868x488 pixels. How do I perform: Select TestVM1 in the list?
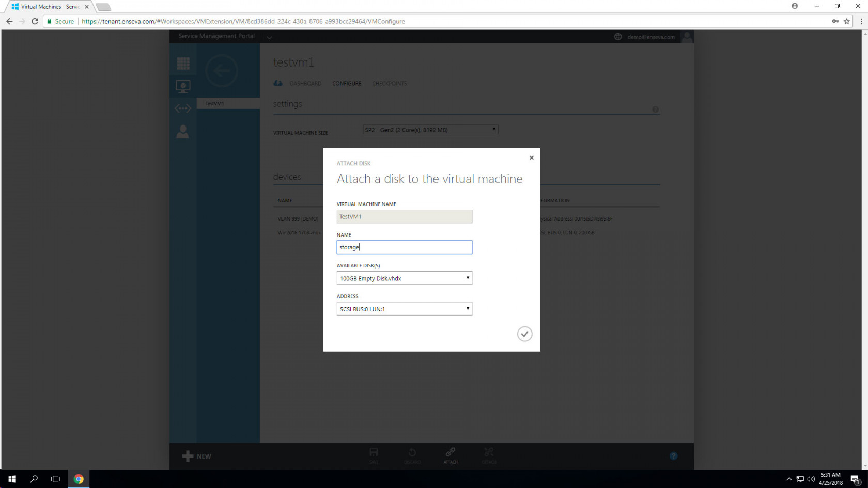[228, 103]
